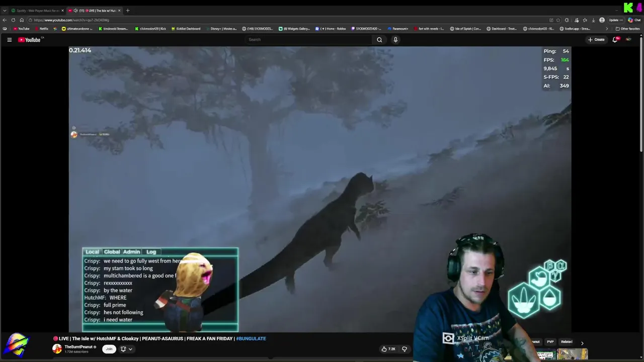Screen dimensions: 644x362
Task: Click the Kick logo icon at the top right
Action: [628, 8]
